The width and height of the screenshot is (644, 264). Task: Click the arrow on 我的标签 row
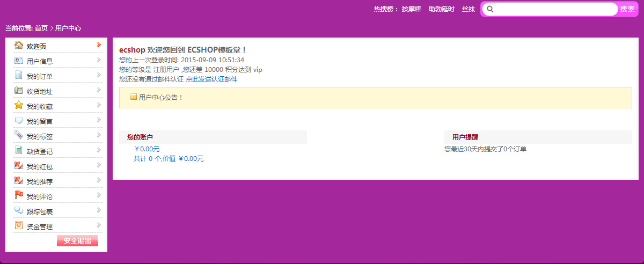coord(99,135)
